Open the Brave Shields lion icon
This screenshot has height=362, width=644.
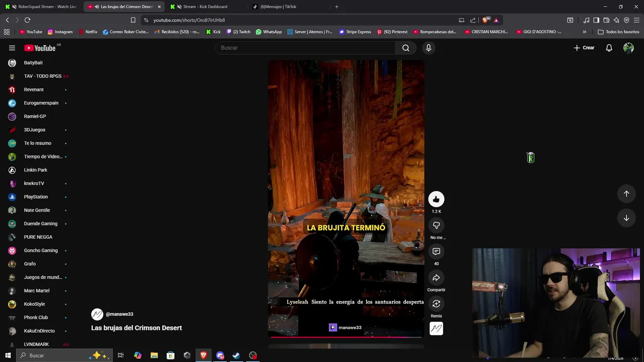[485, 20]
